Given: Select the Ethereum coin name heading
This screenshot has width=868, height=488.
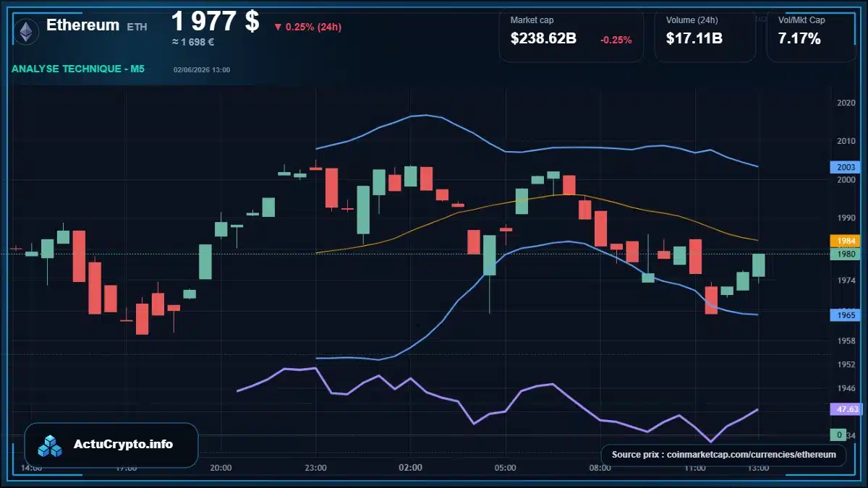Looking at the screenshot, I should [x=82, y=25].
